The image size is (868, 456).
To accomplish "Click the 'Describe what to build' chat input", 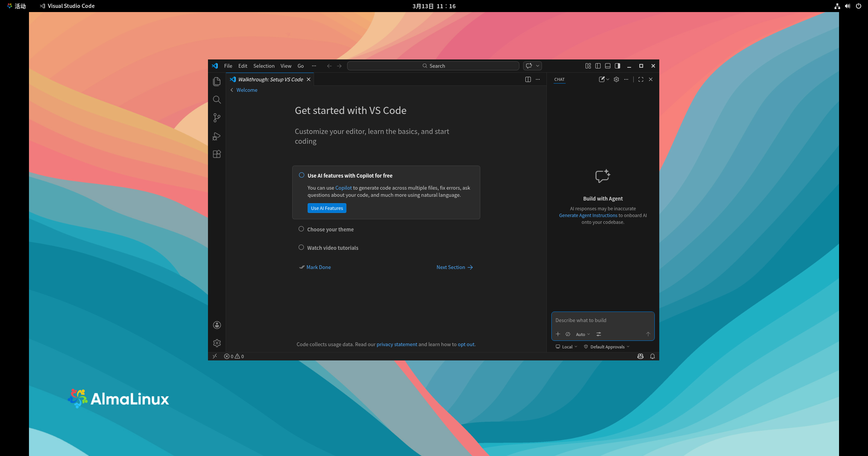I will click(602, 320).
